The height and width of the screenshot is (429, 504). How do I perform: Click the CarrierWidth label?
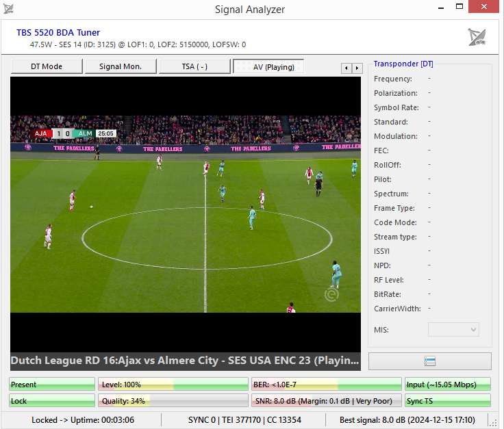tap(397, 309)
